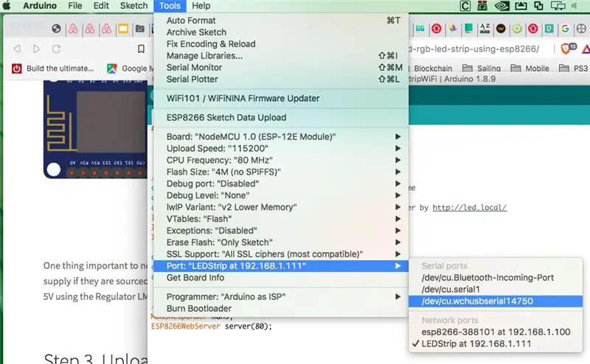Open the red power icon bookmark
590x364 pixels.
16,69
